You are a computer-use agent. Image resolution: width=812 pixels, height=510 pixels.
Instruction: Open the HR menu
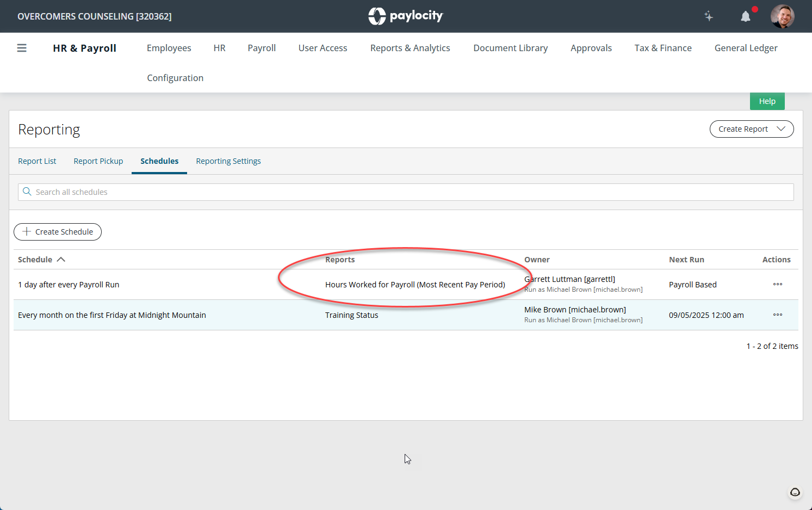(220, 48)
